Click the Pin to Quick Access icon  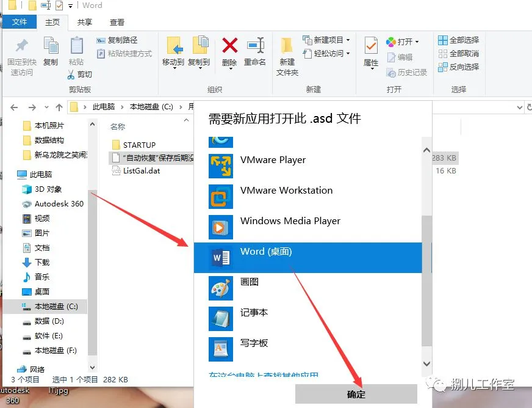(22, 46)
